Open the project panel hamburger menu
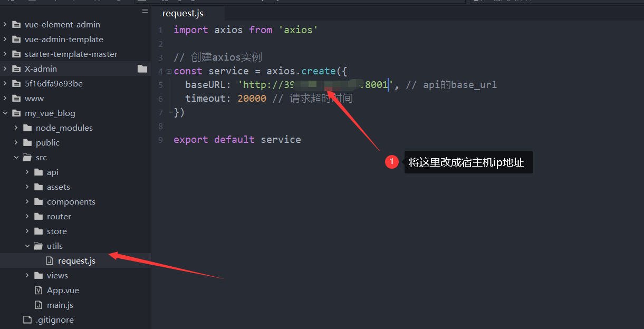Image resolution: width=644 pixels, height=329 pixels. click(144, 10)
